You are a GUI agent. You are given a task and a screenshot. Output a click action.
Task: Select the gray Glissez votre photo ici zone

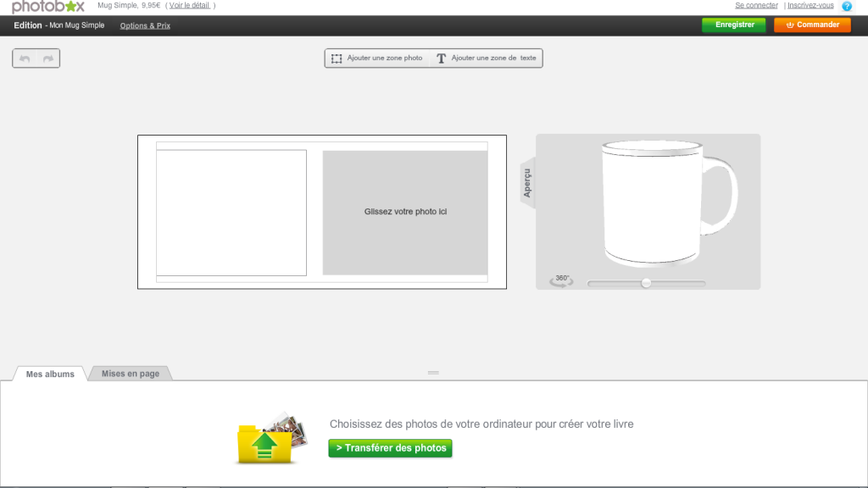point(405,212)
